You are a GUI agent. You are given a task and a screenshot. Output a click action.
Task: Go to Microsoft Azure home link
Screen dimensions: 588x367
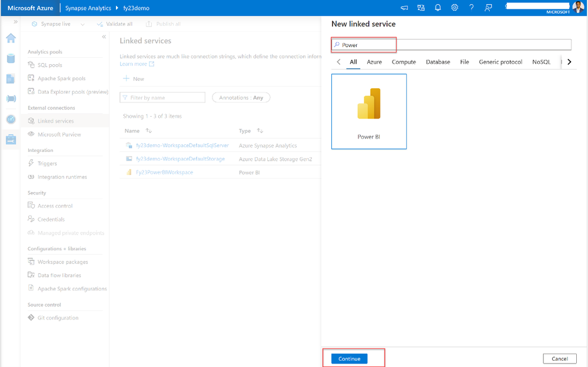[31, 8]
